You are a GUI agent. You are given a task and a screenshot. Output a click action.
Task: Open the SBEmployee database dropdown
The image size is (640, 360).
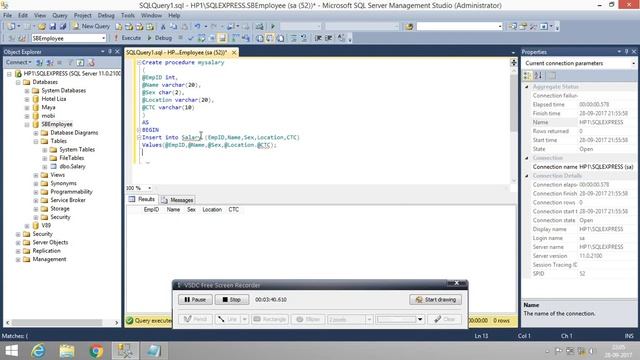coord(104,38)
